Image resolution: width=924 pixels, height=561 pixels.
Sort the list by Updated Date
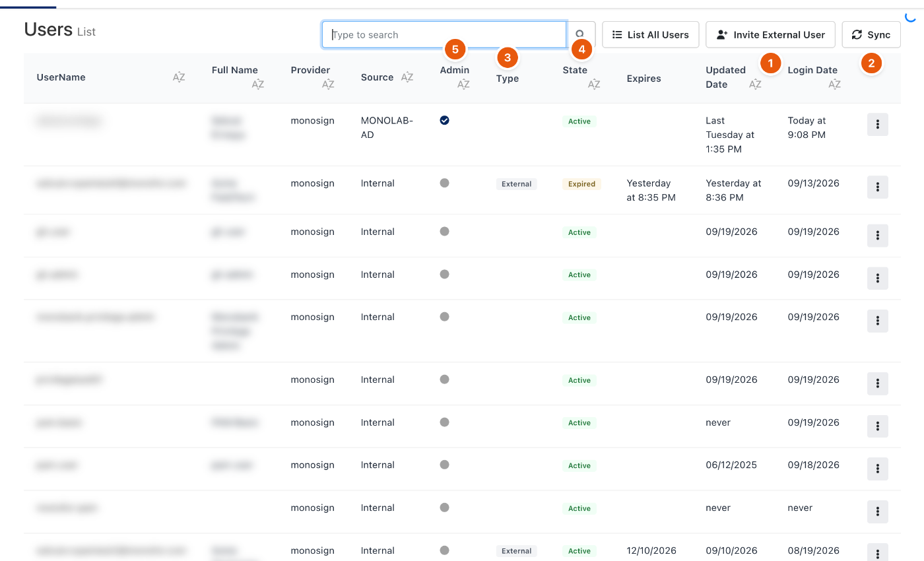pos(755,84)
